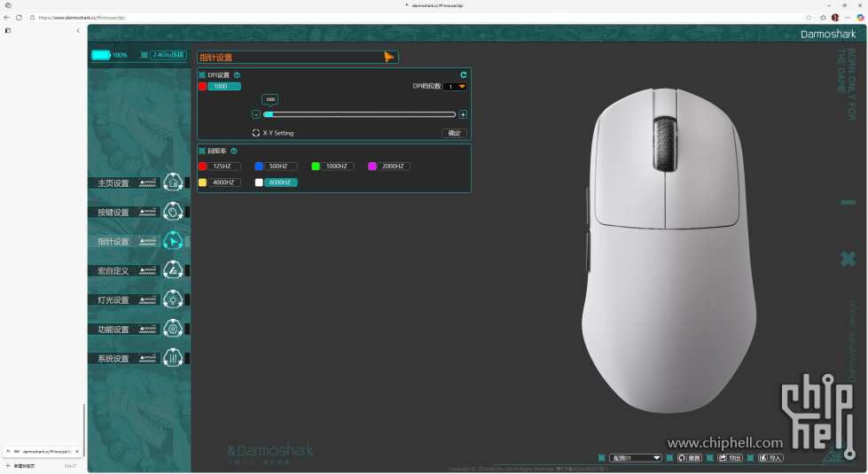The height and width of the screenshot is (474, 868).
Task: Click the battery level icon
Action: tap(101, 55)
